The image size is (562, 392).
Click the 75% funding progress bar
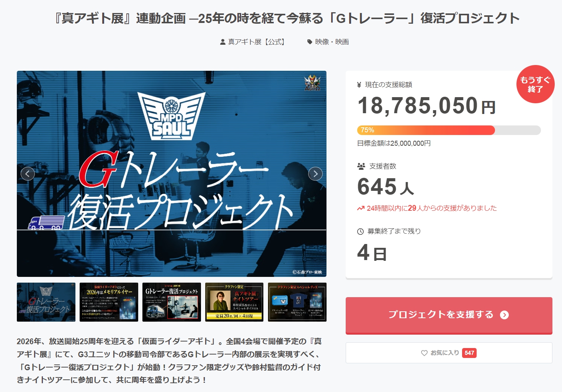(449, 130)
